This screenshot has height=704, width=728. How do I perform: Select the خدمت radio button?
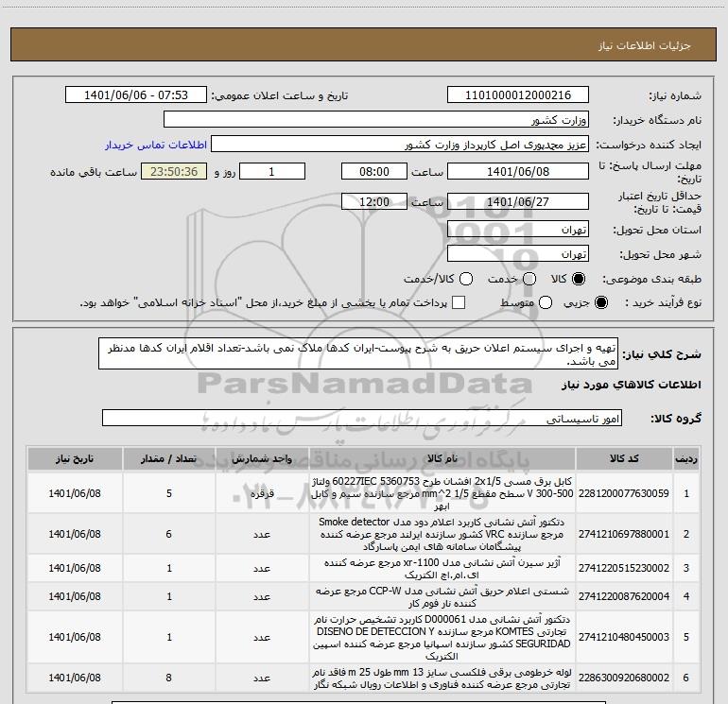click(529, 279)
